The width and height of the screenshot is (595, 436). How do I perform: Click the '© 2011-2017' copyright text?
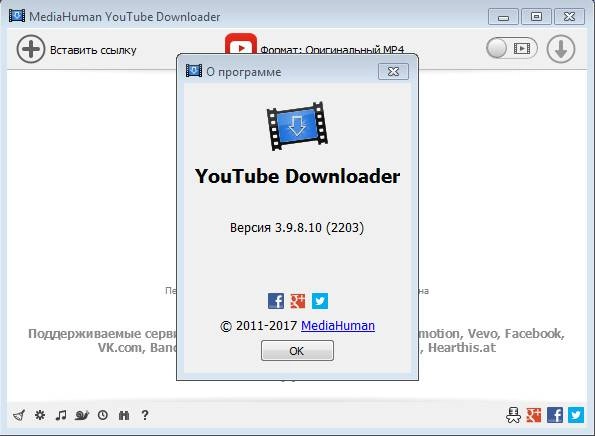click(x=258, y=326)
